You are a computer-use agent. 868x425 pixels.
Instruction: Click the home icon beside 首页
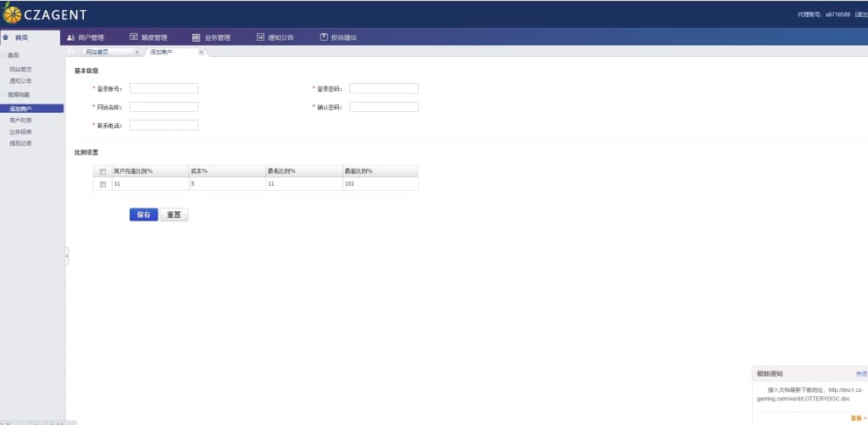tap(6, 37)
